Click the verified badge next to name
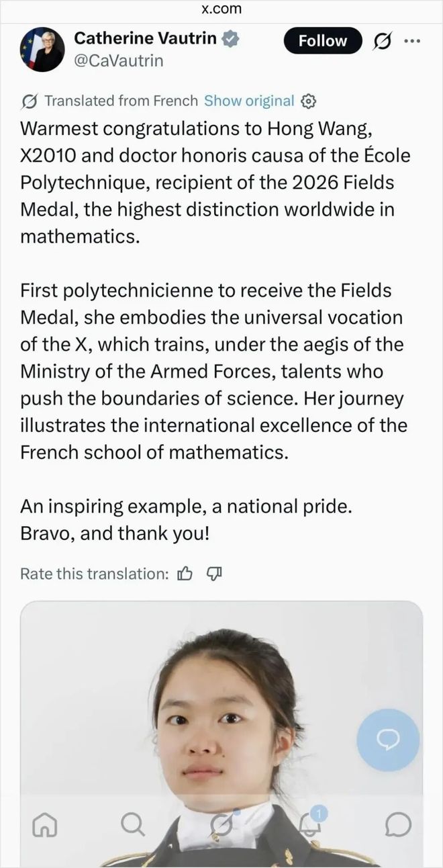This screenshot has width=443, height=868. click(x=231, y=39)
